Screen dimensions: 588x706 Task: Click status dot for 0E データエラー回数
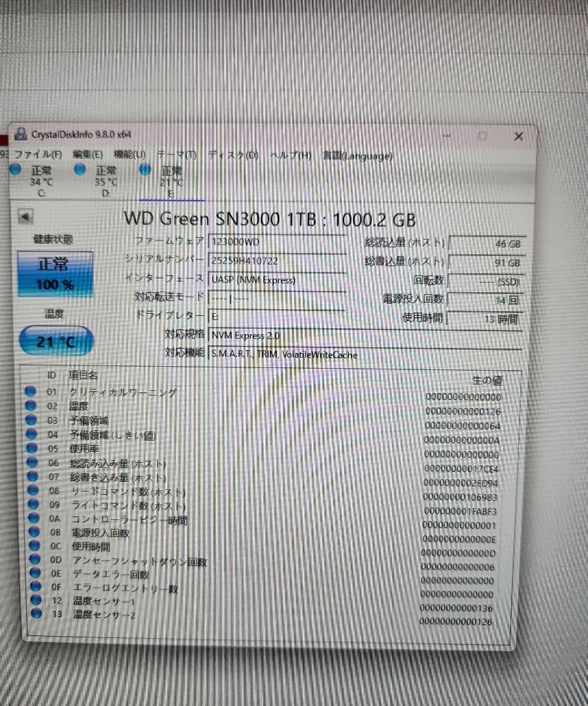pyautogui.click(x=35, y=573)
